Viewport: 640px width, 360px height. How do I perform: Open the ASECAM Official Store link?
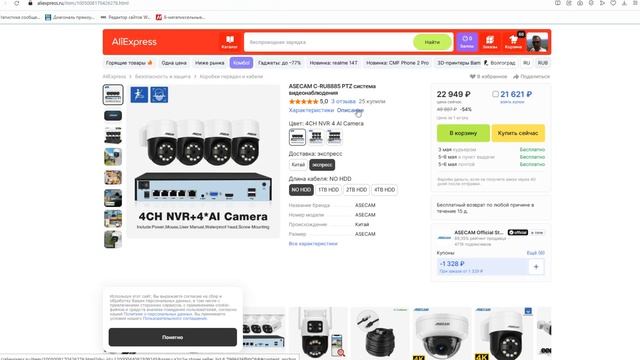(479, 232)
